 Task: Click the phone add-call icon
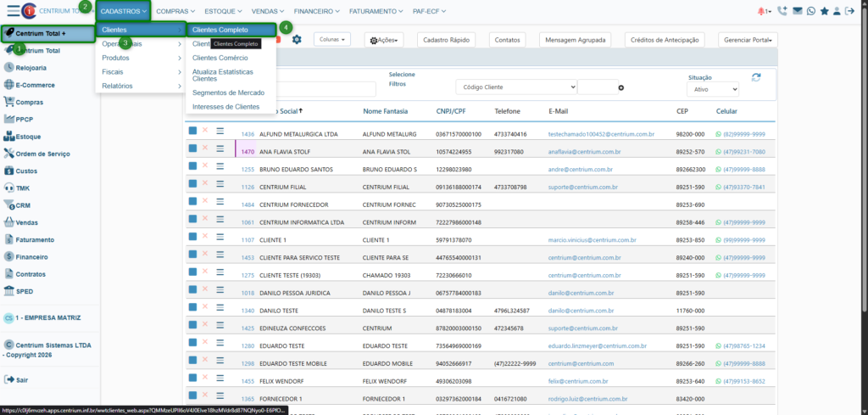coord(782,11)
